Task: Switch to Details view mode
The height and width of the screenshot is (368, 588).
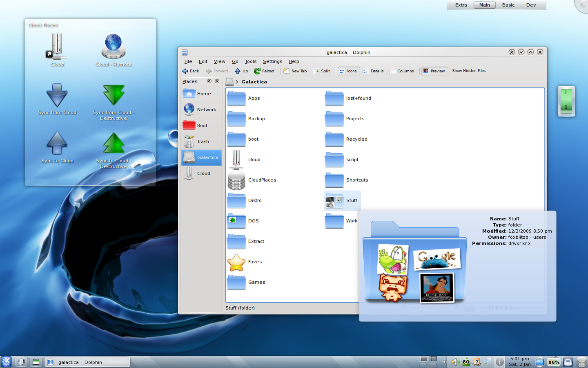Action: 373,71
